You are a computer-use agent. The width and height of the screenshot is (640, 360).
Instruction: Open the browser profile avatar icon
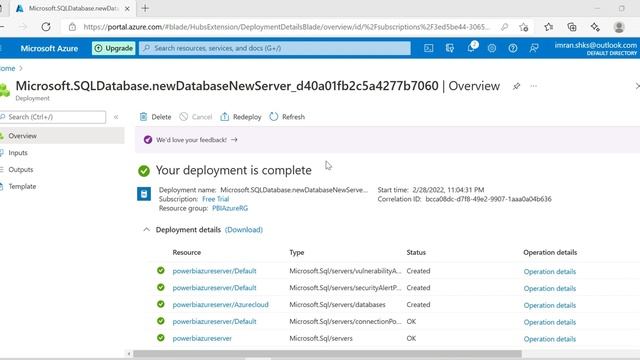(619, 27)
